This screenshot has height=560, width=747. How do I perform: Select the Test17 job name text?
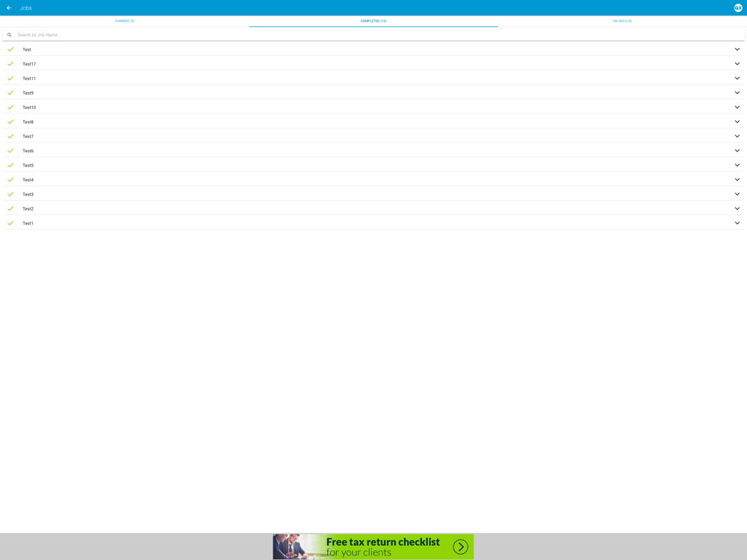point(29,63)
